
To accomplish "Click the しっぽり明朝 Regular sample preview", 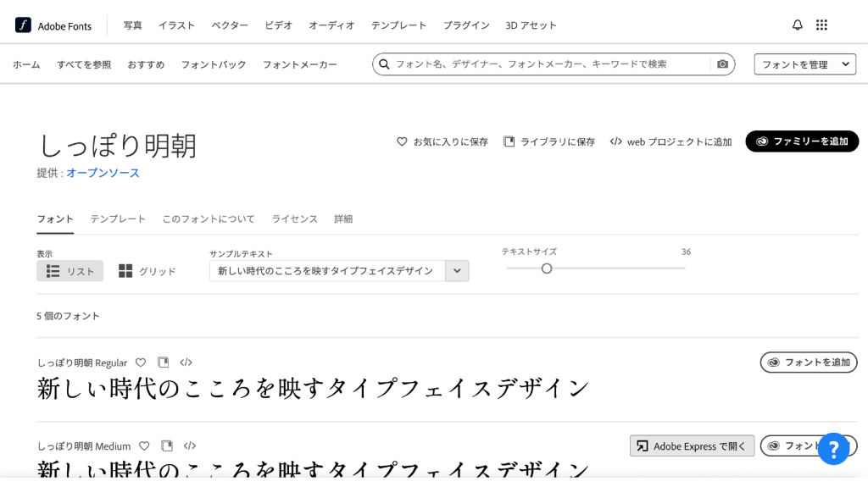I will (x=314, y=389).
